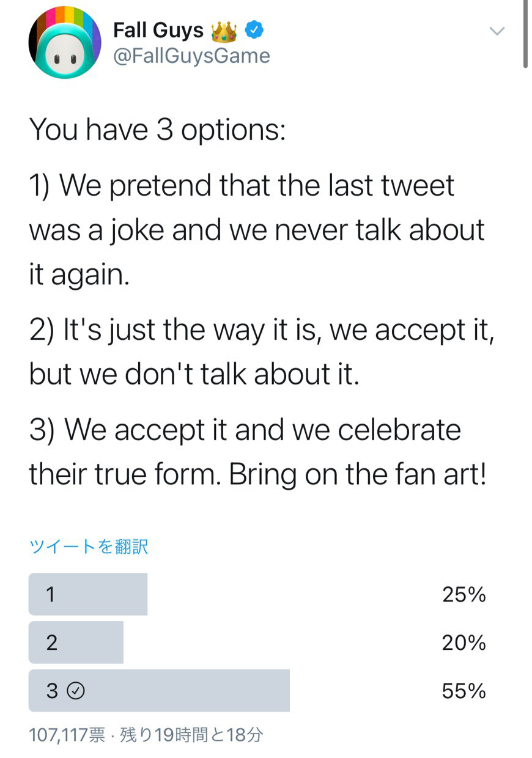Click the scrollbar at the right edge
The image size is (532, 758).
tap(526, 34)
